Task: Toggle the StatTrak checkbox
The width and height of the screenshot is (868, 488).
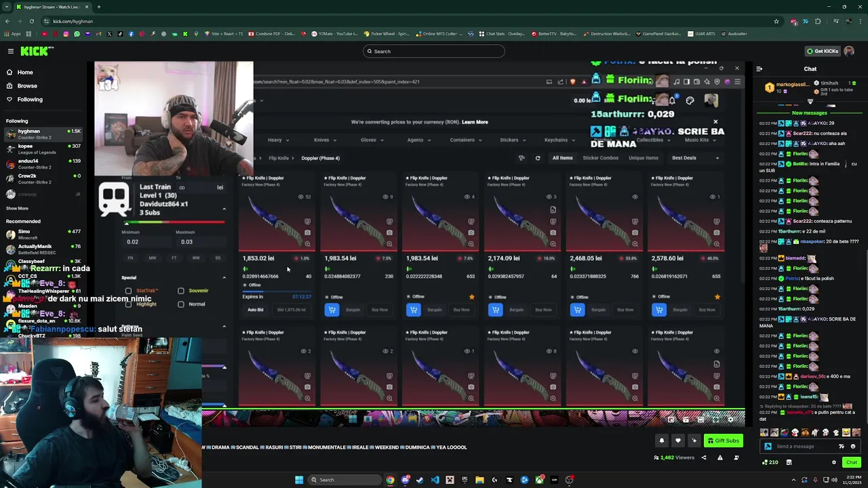Action: click(128, 291)
